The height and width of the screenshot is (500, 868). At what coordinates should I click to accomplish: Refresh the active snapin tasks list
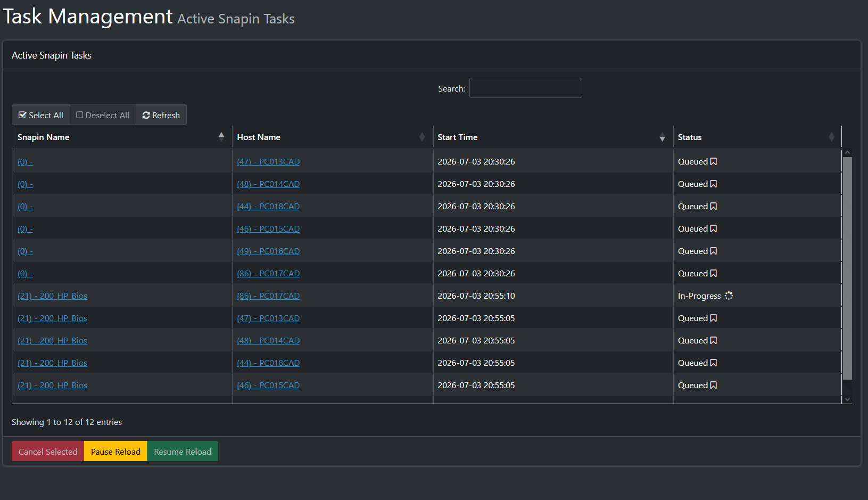[161, 115]
